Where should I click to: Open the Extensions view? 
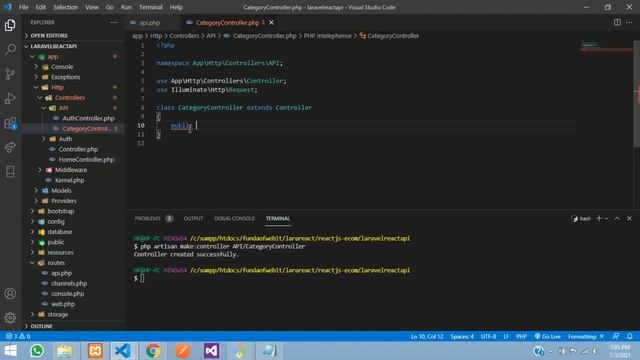[10, 123]
